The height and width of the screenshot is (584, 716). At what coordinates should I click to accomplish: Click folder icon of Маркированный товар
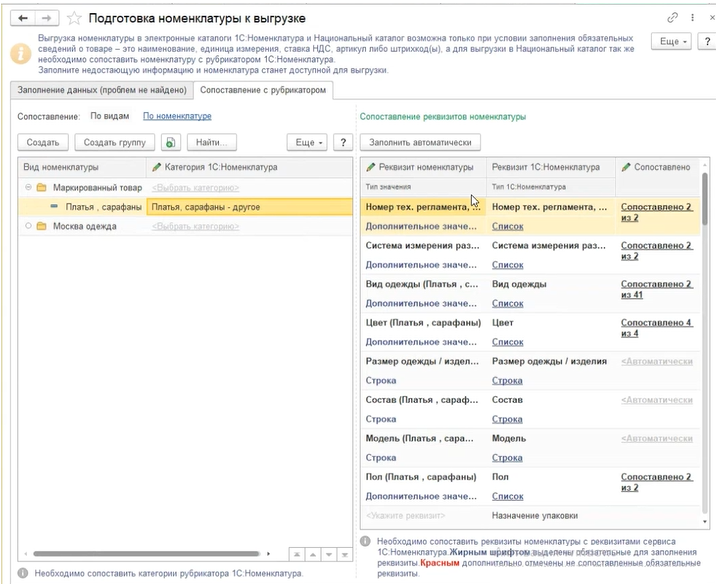click(x=42, y=187)
